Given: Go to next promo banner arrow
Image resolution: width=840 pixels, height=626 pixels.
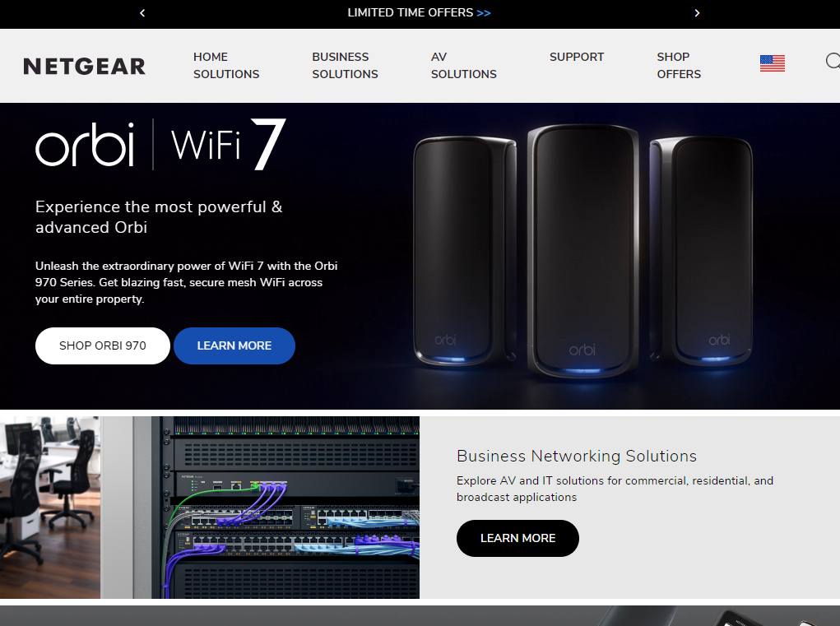Looking at the screenshot, I should (696, 13).
